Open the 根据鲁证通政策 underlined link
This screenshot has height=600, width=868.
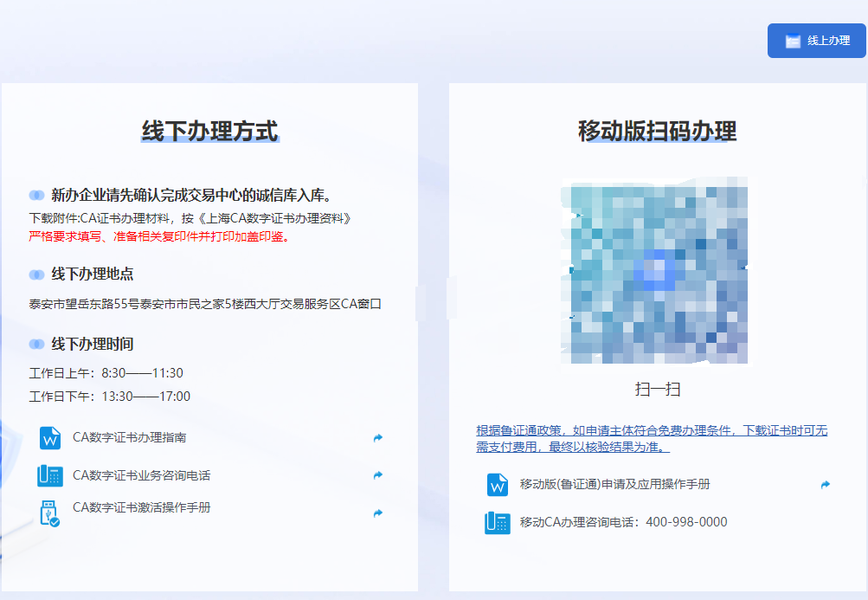653,438
